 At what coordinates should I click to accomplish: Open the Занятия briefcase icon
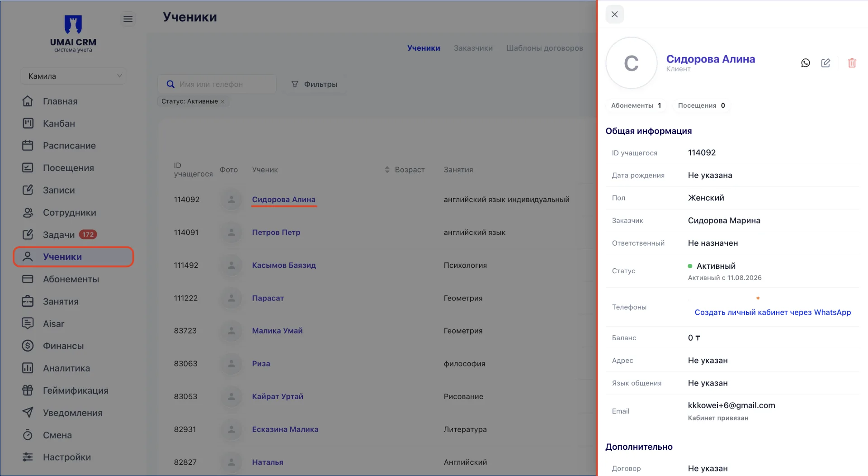28,301
